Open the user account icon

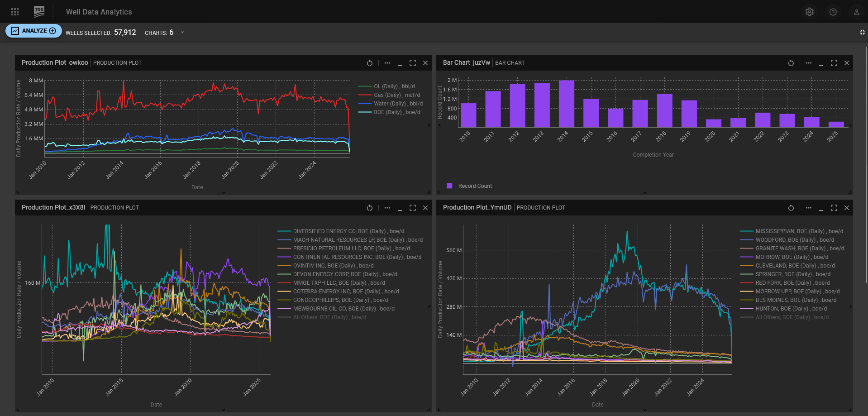click(x=857, y=12)
